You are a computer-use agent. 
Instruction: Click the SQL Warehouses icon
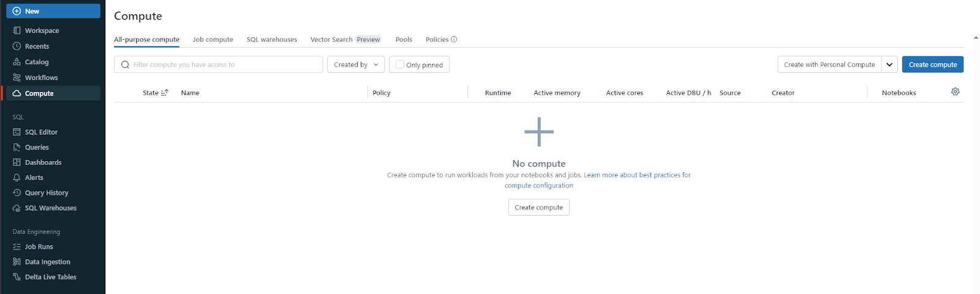pos(17,208)
